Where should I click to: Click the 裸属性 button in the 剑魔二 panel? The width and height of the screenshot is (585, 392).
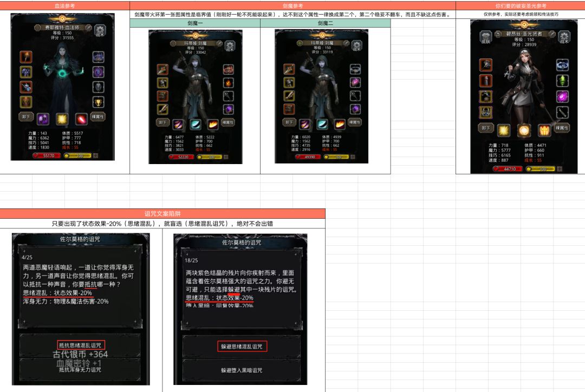pyautogui.click(x=354, y=122)
